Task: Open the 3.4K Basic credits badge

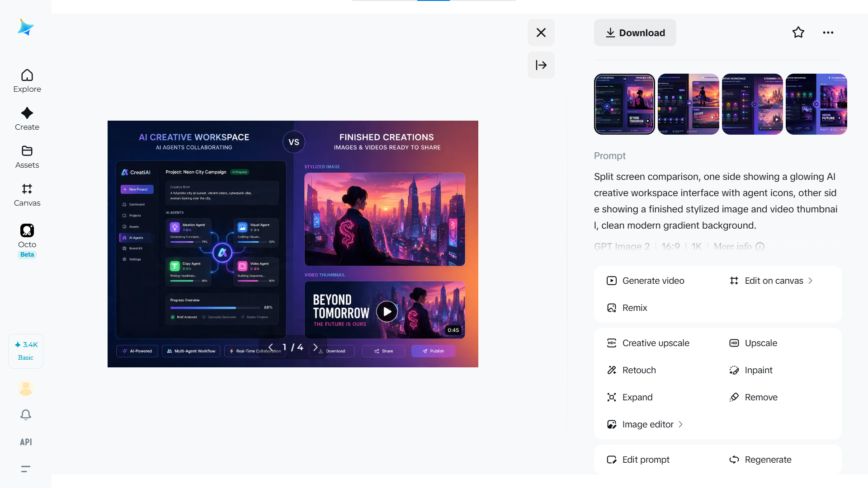Action: [x=26, y=351]
